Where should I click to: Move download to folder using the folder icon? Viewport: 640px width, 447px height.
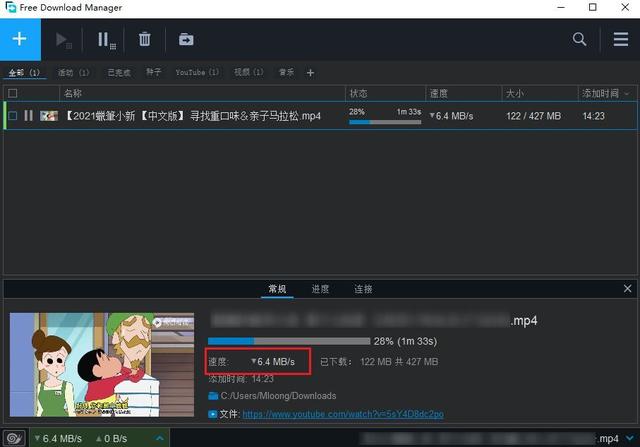click(186, 39)
